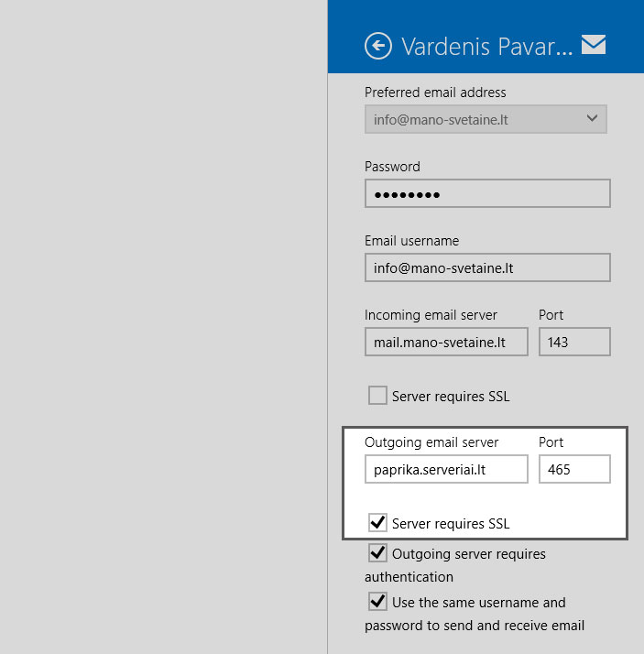Image resolution: width=644 pixels, height=654 pixels.
Task: Click the Password label text
Action: click(392, 167)
